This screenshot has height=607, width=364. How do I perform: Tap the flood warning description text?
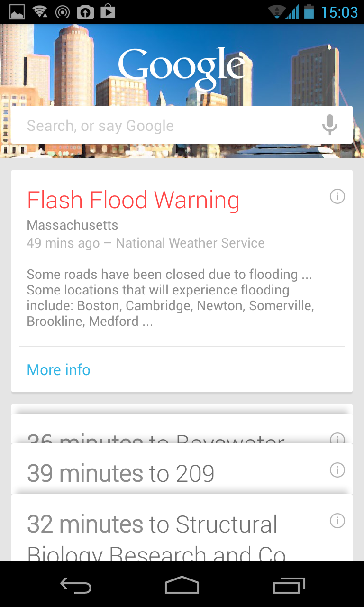171,298
